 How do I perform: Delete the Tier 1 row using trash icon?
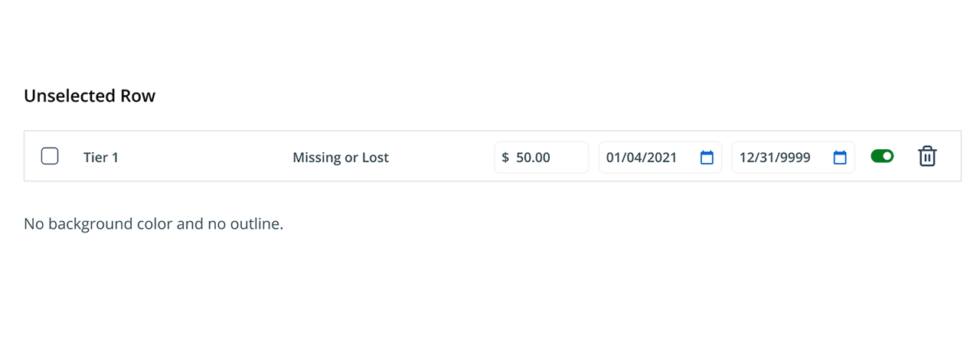click(x=926, y=157)
